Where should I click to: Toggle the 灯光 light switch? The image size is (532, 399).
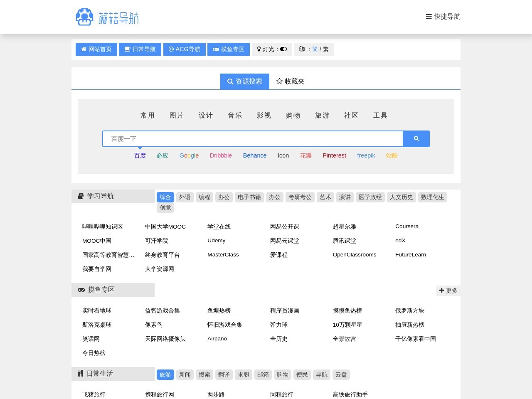point(283,49)
